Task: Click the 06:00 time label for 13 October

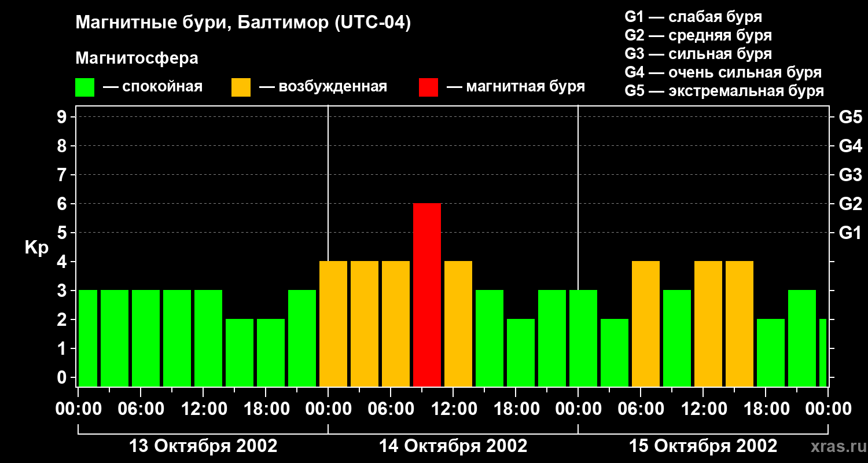Action: 141,409
